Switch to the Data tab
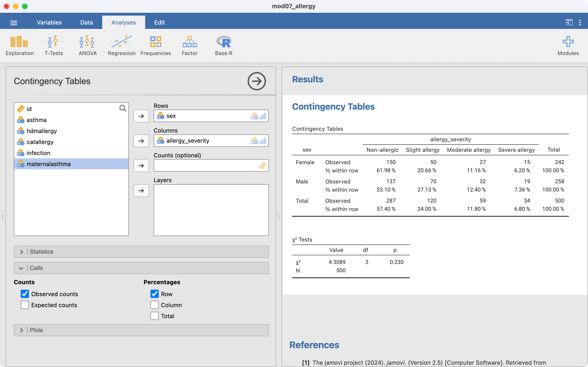The width and height of the screenshot is (588, 367). pos(87,22)
